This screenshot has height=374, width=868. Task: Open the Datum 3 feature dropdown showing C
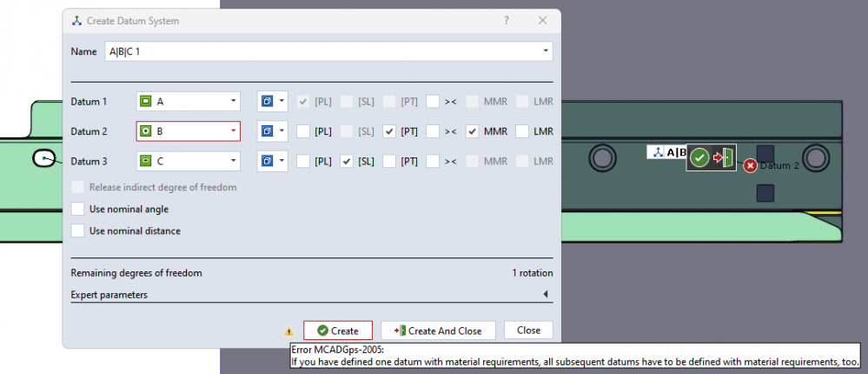[x=189, y=161]
